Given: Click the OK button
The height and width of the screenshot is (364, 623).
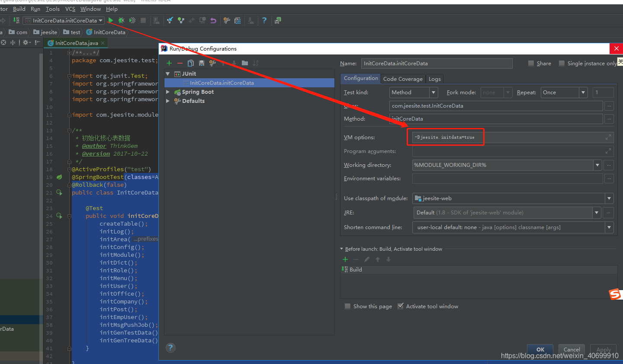Looking at the screenshot, I should click(x=540, y=349).
